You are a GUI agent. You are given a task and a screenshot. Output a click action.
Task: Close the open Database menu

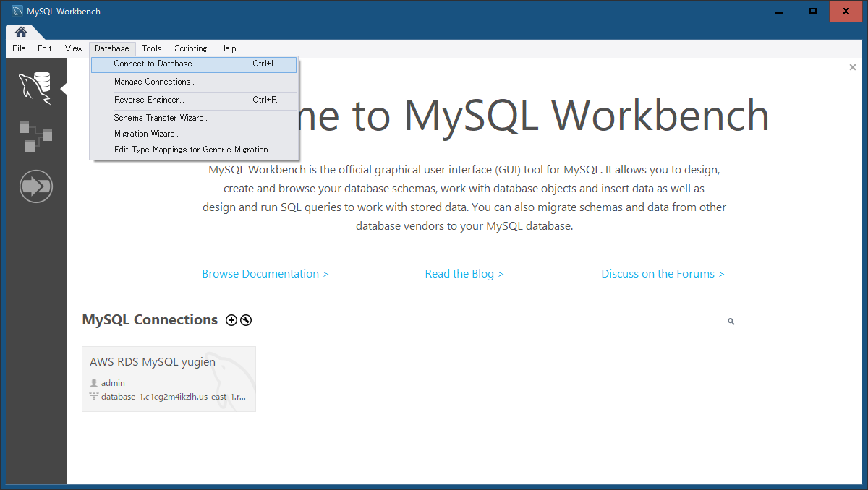tap(112, 48)
